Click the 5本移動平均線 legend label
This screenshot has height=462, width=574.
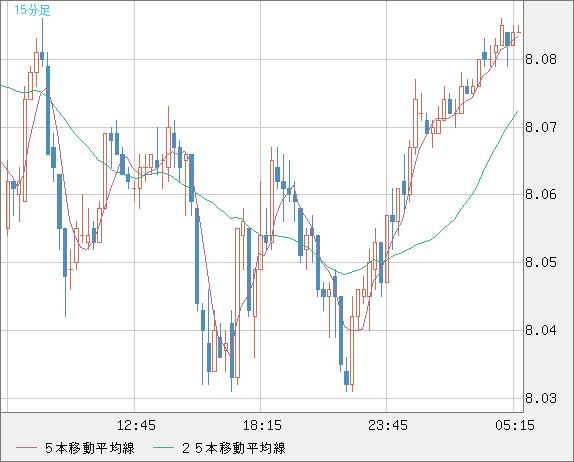click(x=90, y=448)
